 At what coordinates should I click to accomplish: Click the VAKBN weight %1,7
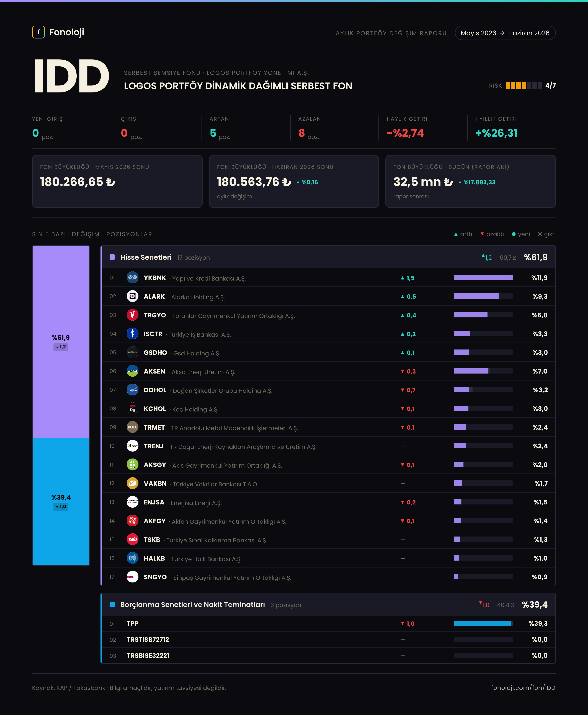click(x=541, y=483)
